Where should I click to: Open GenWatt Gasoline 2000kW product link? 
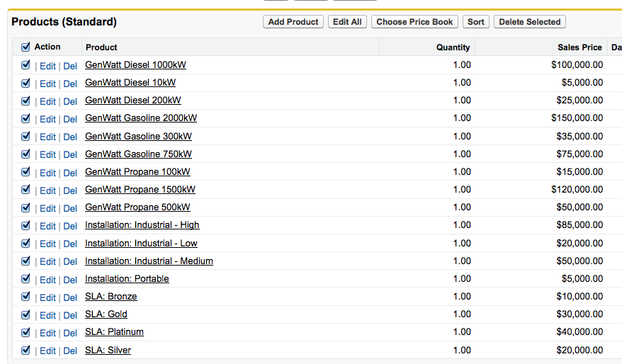click(x=141, y=118)
